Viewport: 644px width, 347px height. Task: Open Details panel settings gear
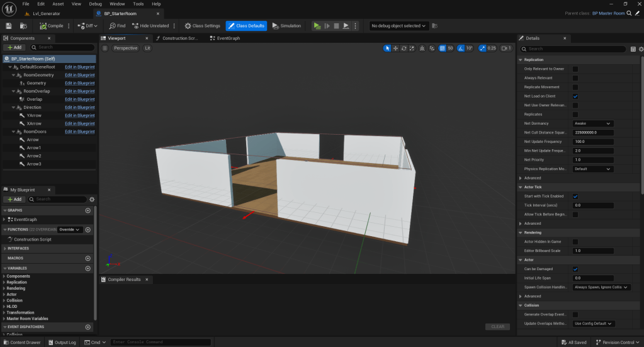[640, 48]
